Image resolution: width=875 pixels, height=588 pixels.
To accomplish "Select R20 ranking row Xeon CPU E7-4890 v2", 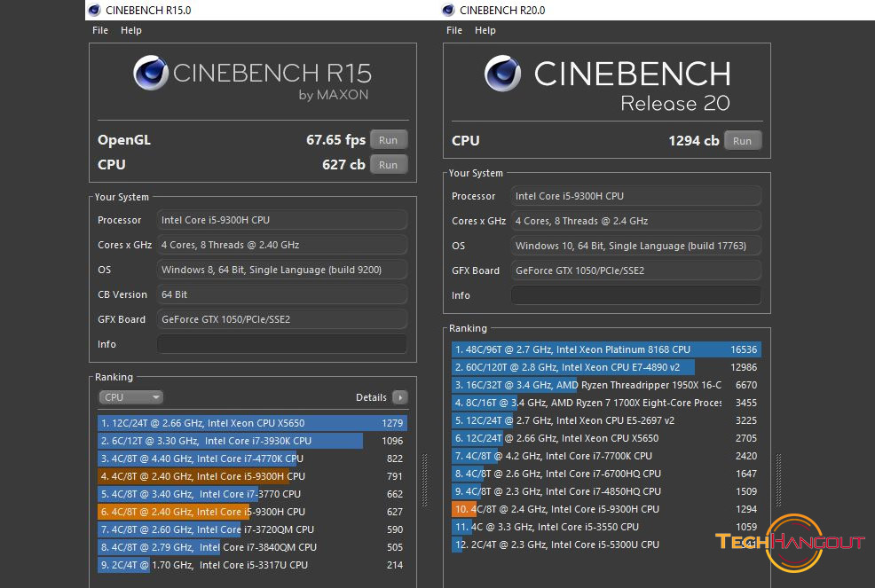I will (607, 367).
